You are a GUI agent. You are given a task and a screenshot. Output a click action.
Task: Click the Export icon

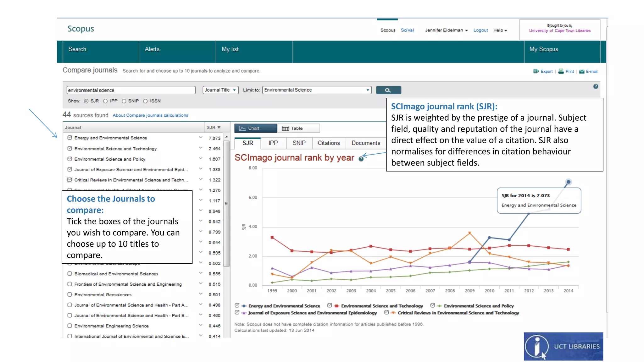click(536, 71)
